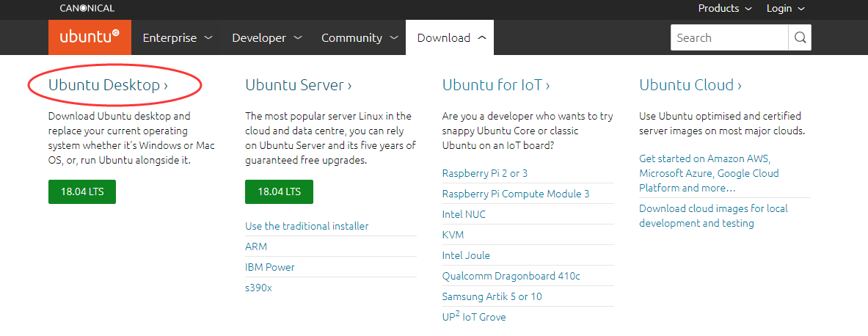
Task: Open the Products menu
Action: tap(725, 9)
